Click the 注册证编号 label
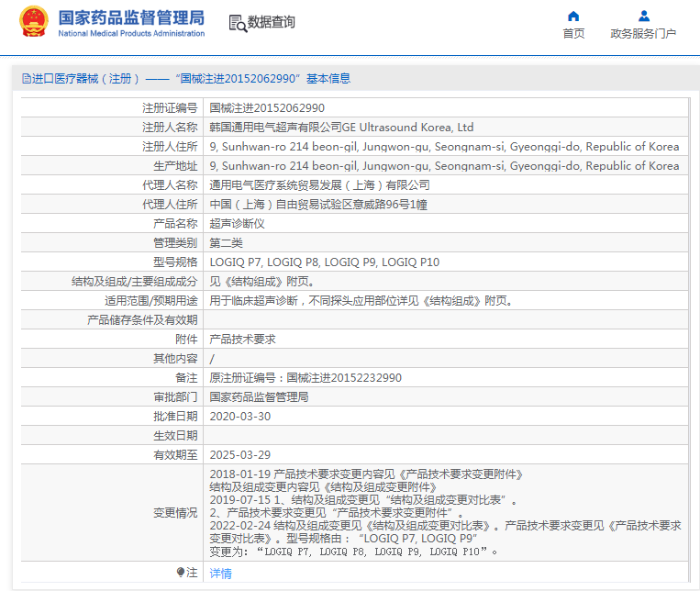 click(x=170, y=108)
